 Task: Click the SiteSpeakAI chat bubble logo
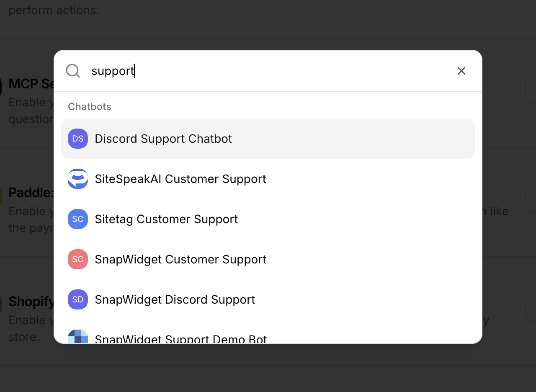pyautogui.click(x=78, y=179)
